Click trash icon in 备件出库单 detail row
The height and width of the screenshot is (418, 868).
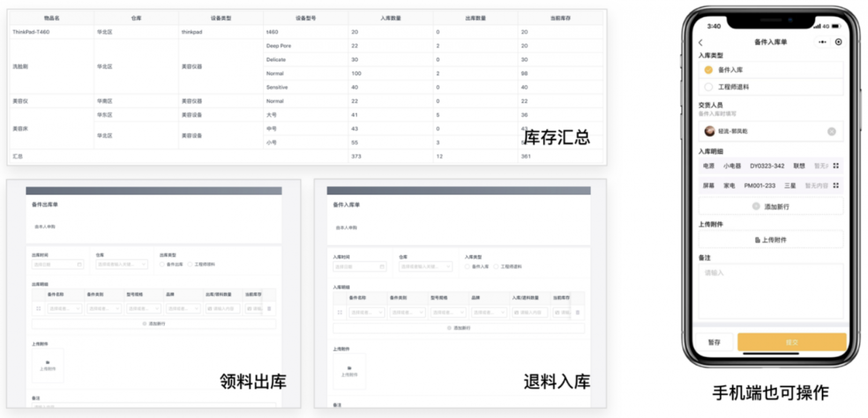coord(269,309)
